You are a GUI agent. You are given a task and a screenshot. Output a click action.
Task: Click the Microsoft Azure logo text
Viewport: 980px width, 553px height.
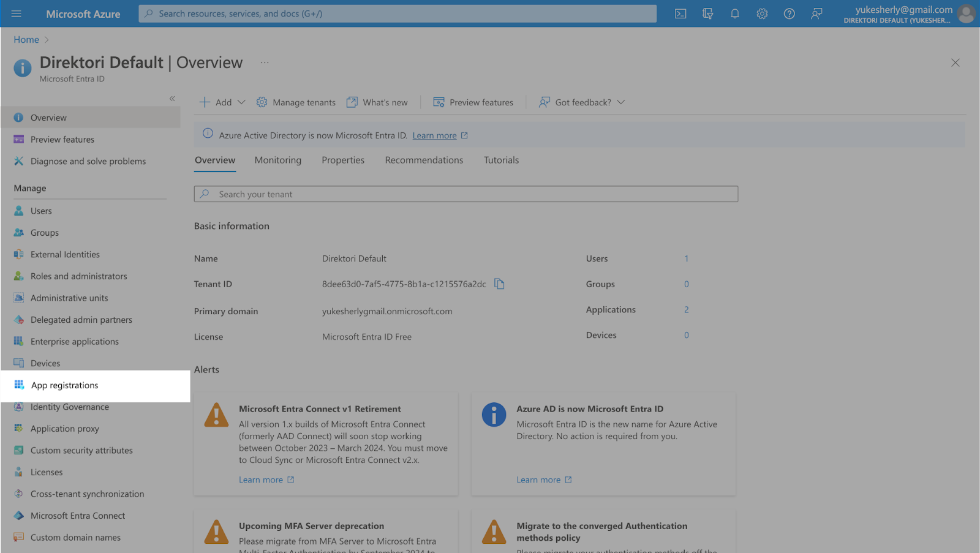[x=83, y=13]
